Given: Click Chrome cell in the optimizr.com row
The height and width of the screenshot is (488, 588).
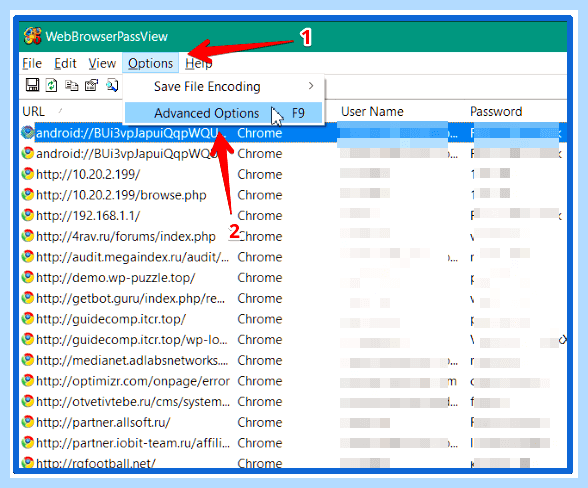Looking at the screenshot, I should [x=260, y=381].
